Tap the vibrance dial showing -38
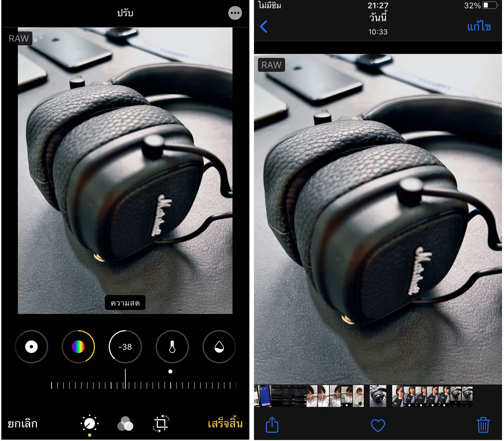The width and height of the screenshot is (504, 441). (125, 347)
